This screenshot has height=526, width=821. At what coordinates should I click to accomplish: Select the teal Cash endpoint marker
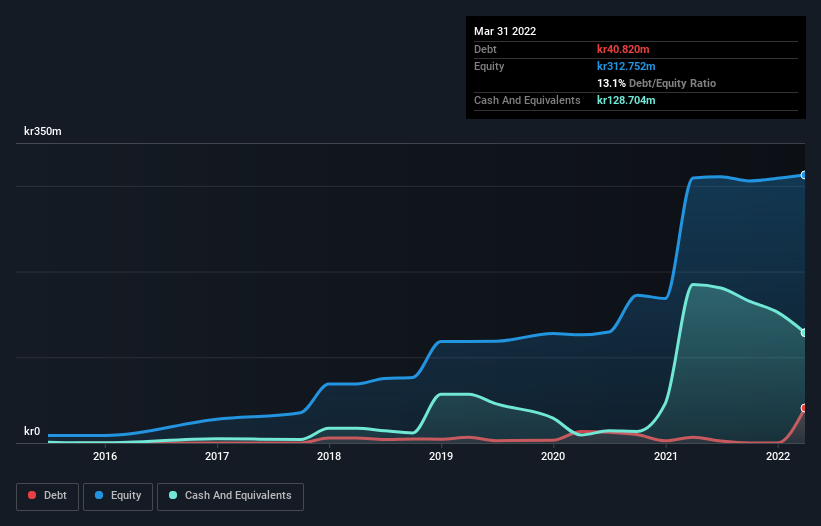(804, 332)
